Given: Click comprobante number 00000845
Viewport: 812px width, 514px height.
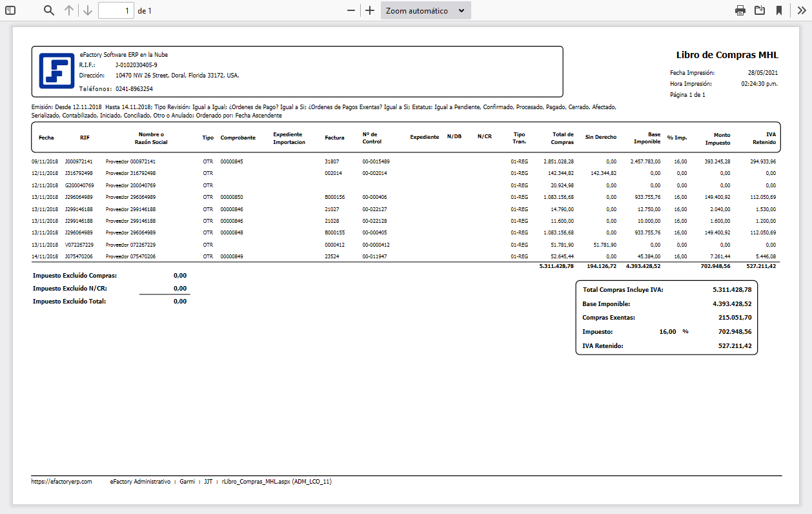Looking at the screenshot, I should tap(232, 161).
